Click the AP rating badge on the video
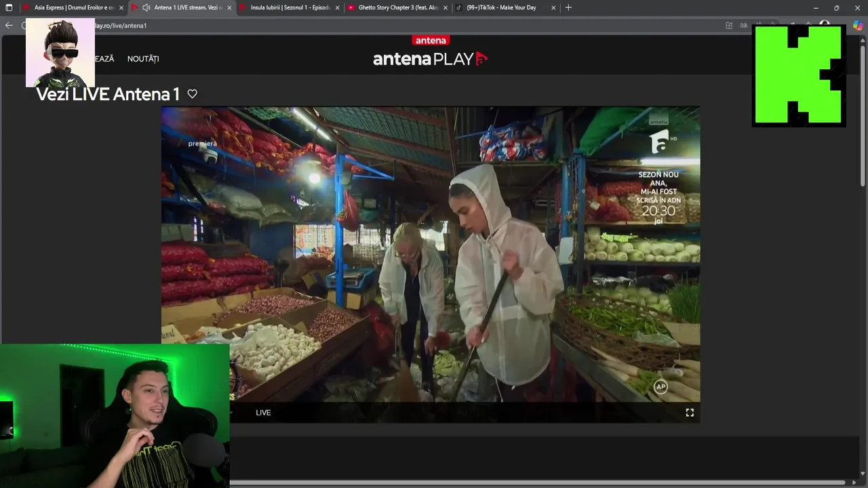Viewport: 868px width, 488px height. click(x=660, y=387)
